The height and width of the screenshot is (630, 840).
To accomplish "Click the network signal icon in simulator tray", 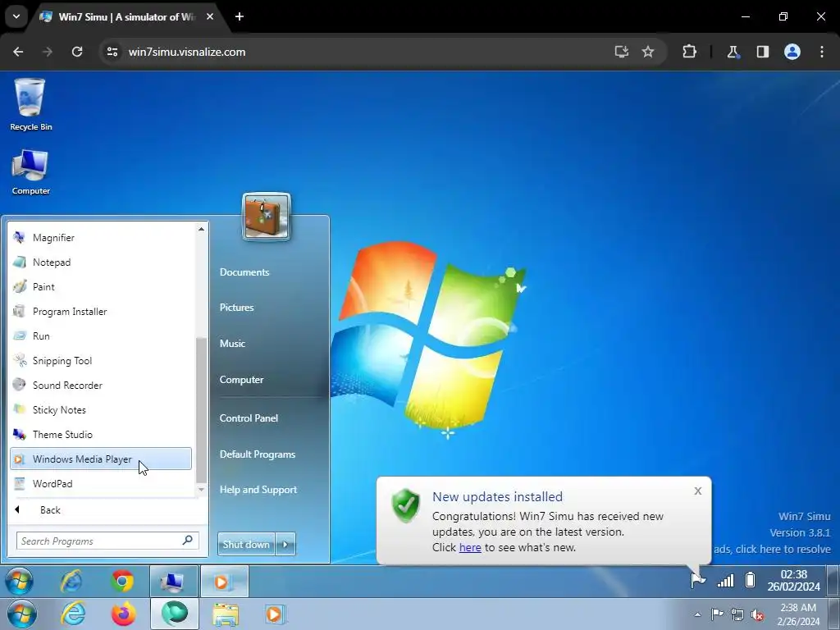I will coord(725,580).
